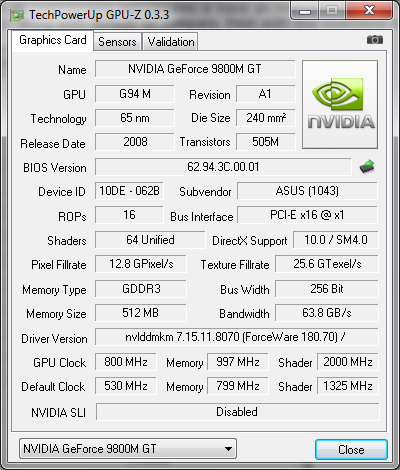Close the GPU-Z window with X
The height and width of the screenshot is (470, 400).
pos(369,11)
